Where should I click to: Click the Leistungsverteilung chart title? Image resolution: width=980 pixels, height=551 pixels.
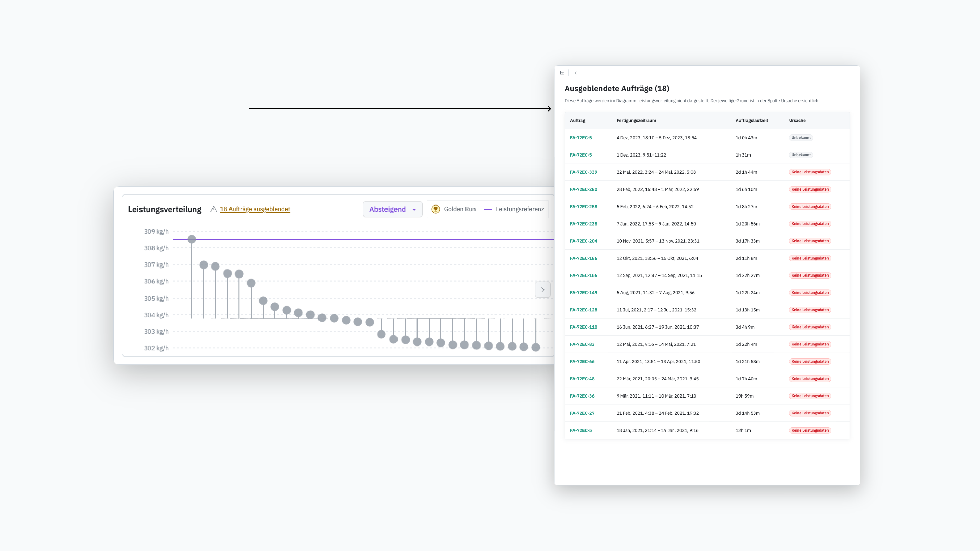165,209
